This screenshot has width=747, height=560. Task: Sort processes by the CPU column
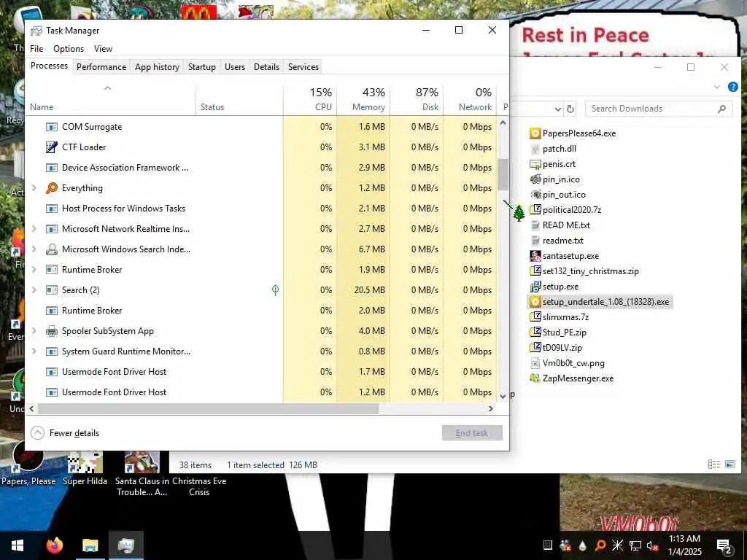pos(310,99)
